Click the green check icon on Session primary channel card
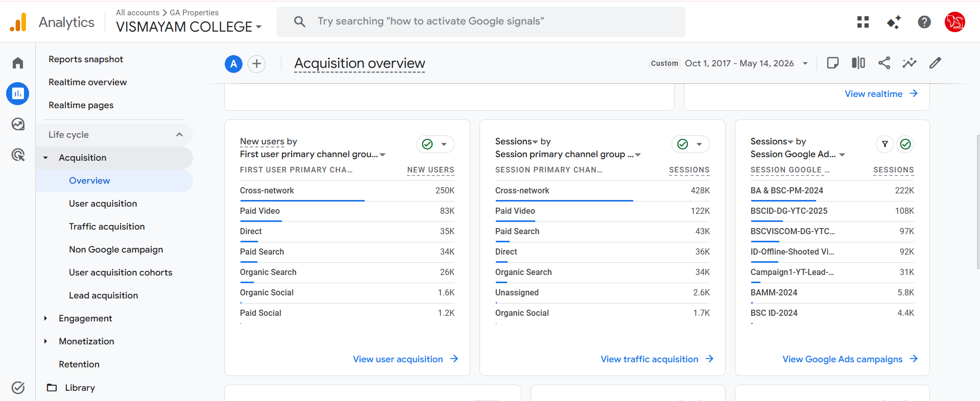This screenshot has height=401, width=980. coord(683,144)
